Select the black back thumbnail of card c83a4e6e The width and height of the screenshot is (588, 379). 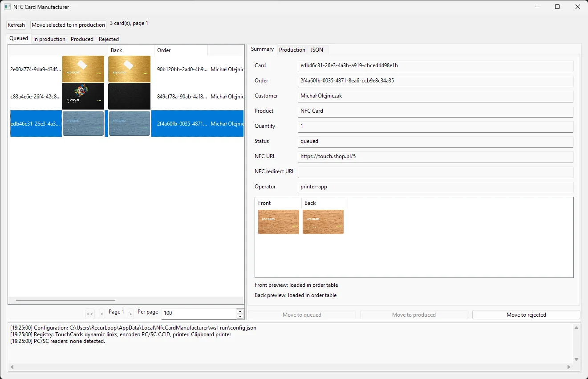(x=130, y=96)
